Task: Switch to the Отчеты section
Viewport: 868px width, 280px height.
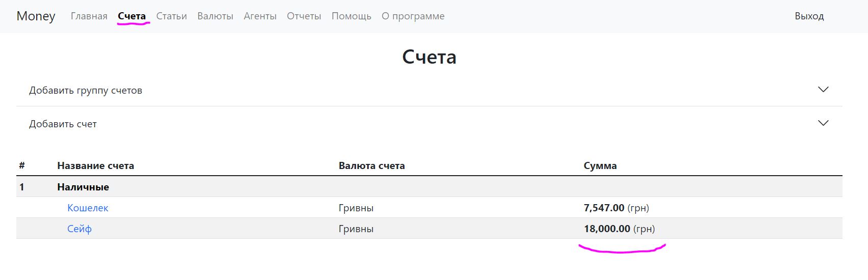Action: click(x=304, y=16)
